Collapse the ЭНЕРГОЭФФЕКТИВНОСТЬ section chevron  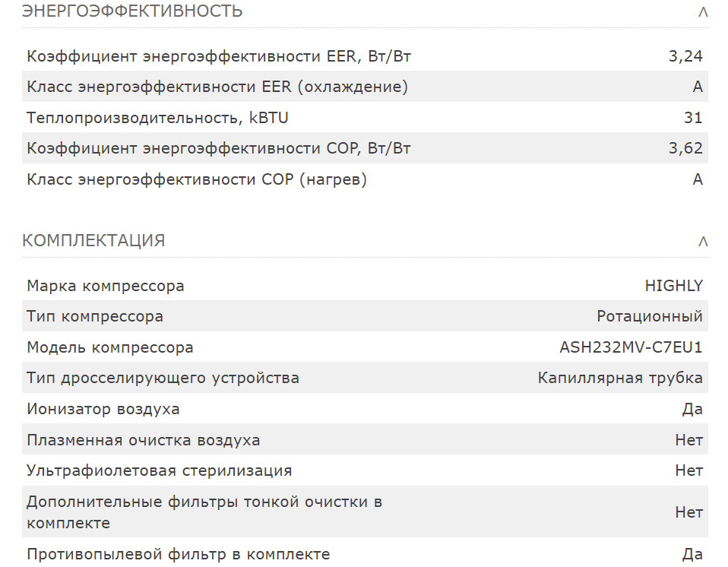tap(703, 12)
